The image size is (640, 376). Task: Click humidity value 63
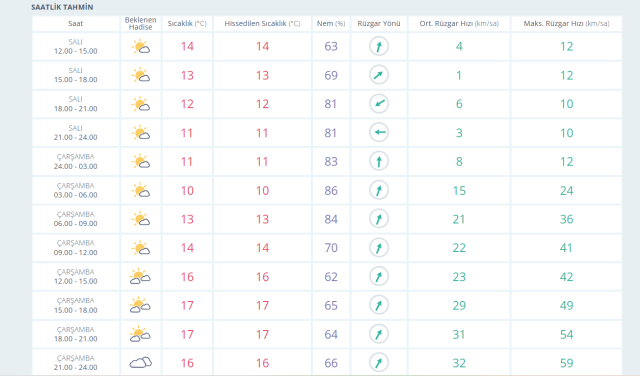[331, 47]
